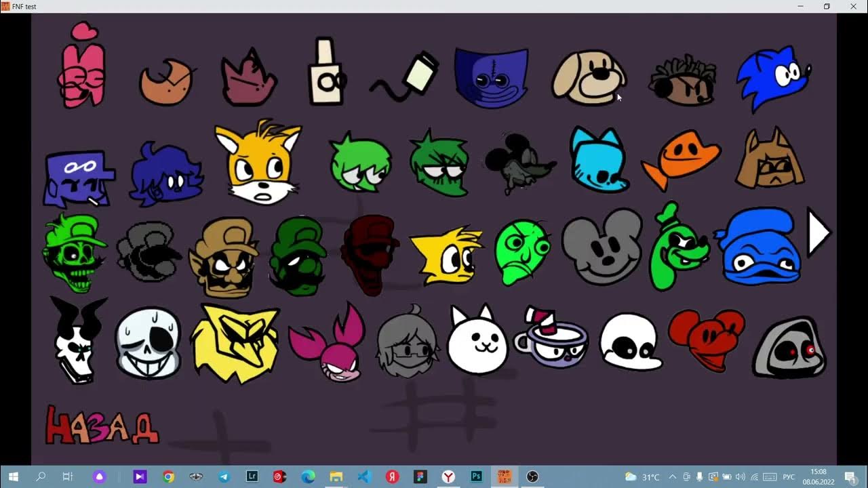Switch to OBS Studio on taskbar

pos(532,476)
